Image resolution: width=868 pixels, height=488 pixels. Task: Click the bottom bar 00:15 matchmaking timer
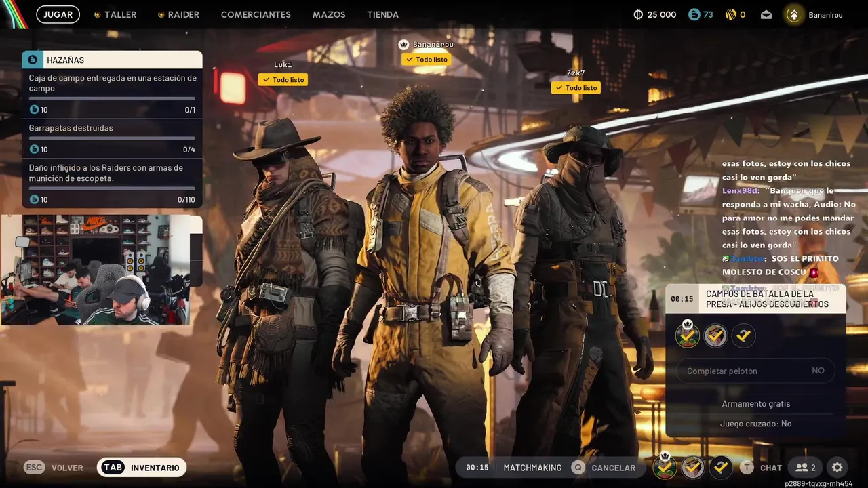pos(477,468)
